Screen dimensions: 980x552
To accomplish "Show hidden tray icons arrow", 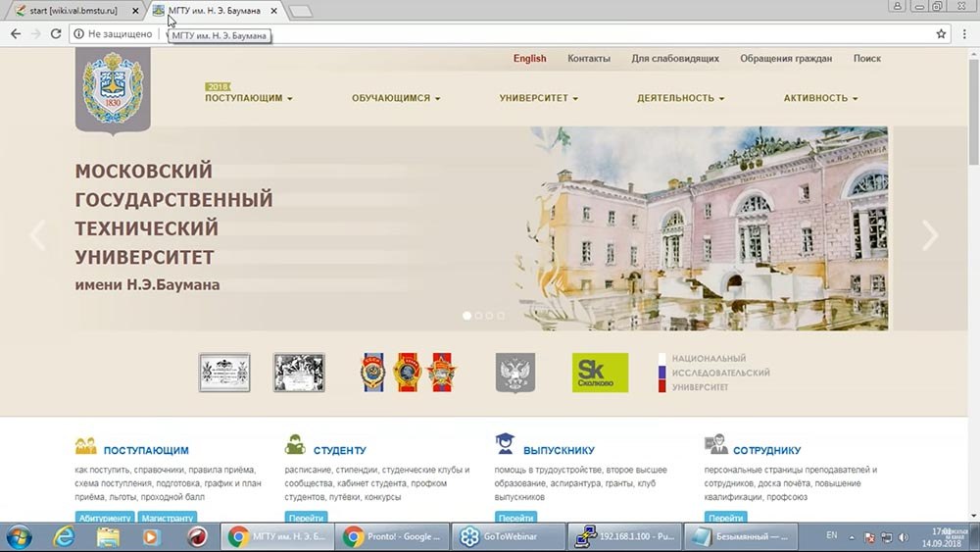I will point(852,537).
